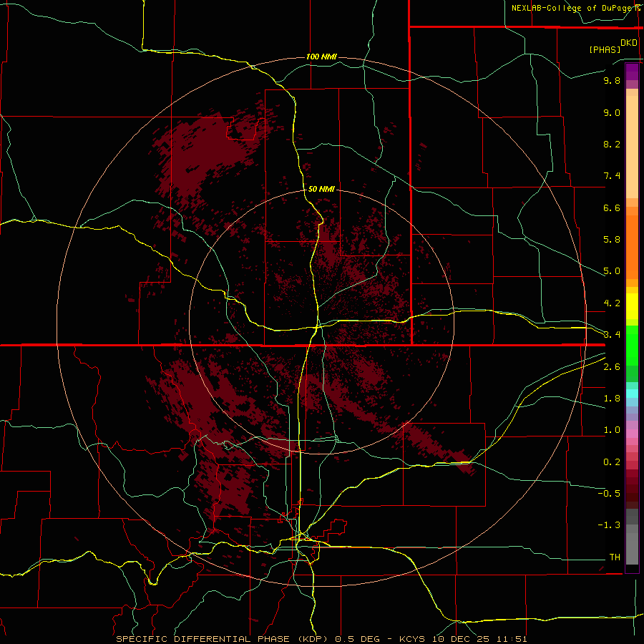Pick the purple top segment of color bar

click(x=632, y=72)
